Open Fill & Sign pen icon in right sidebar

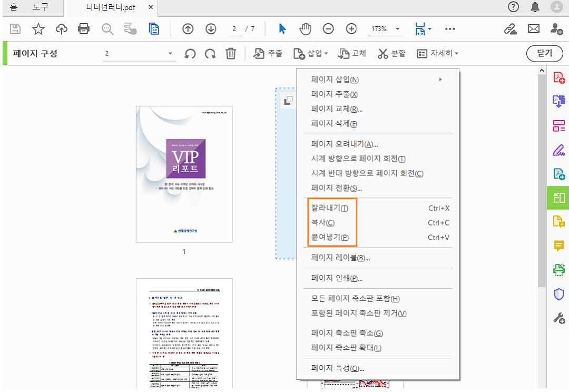click(559, 150)
